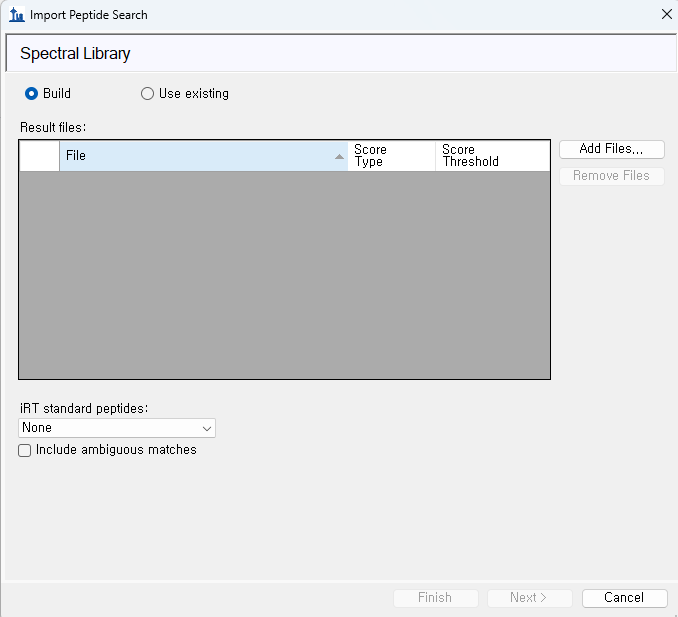Click the blank row selector header cell
This screenshot has height=617, width=678.
[39, 156]
